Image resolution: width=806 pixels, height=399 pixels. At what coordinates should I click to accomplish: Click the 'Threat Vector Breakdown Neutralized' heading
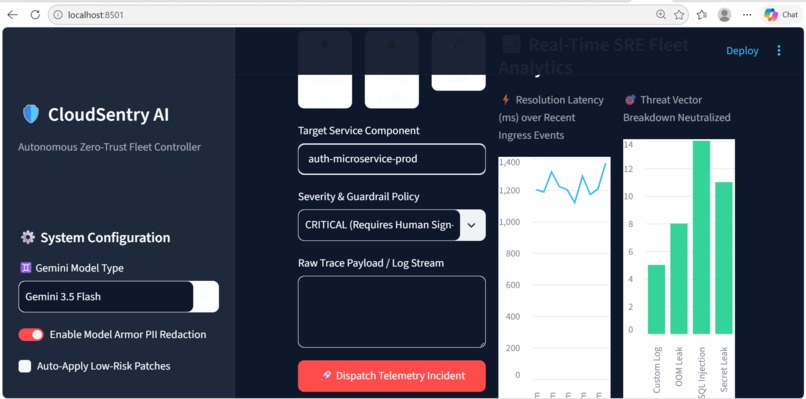[677, 108]
